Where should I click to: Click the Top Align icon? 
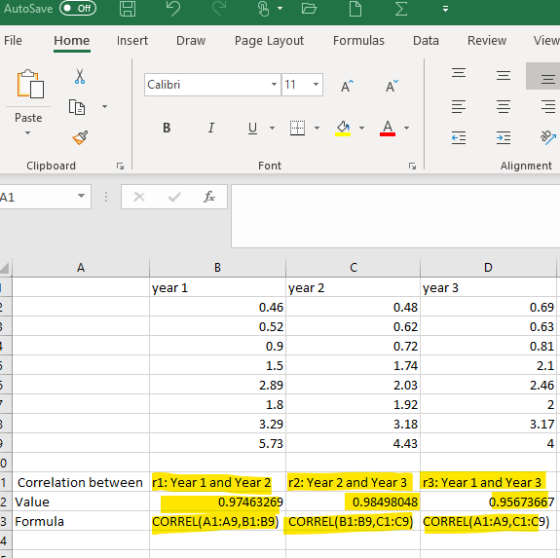tap(459, 73)
